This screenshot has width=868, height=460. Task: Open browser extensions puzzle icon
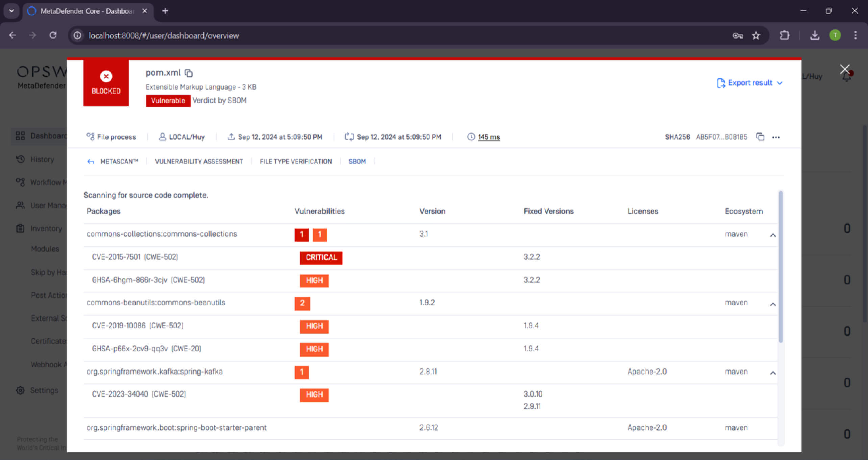click(x=785, y=35)
